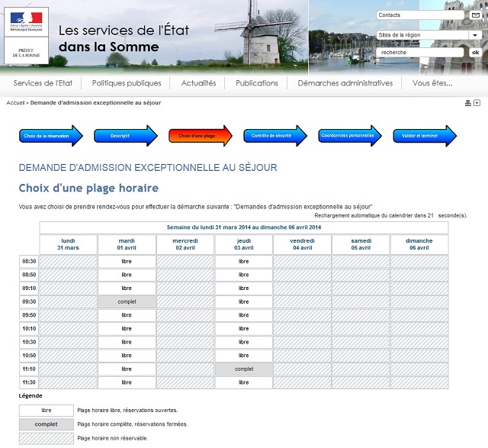Select the free 11:30 slot on mardi
Viewport: 488px width, 448px height.
[127, 382]
